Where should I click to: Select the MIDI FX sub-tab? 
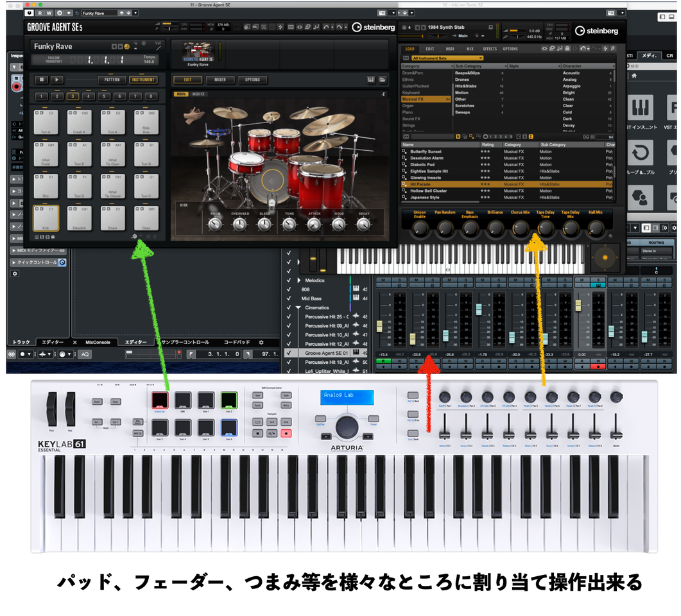click(x=198, y=94)
